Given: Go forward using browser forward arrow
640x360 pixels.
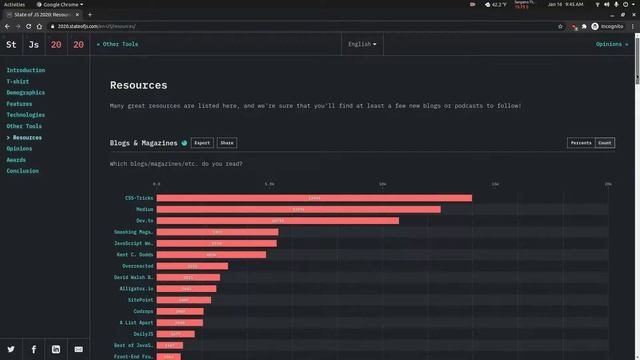Looking at the screenshot, I should (18, 26).
